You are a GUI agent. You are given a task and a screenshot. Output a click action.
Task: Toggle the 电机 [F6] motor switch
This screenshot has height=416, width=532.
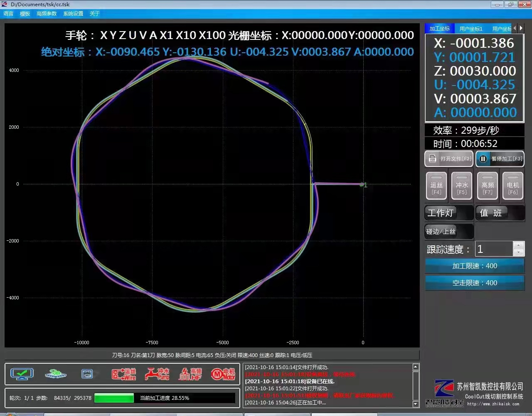(x=513, y=186)
